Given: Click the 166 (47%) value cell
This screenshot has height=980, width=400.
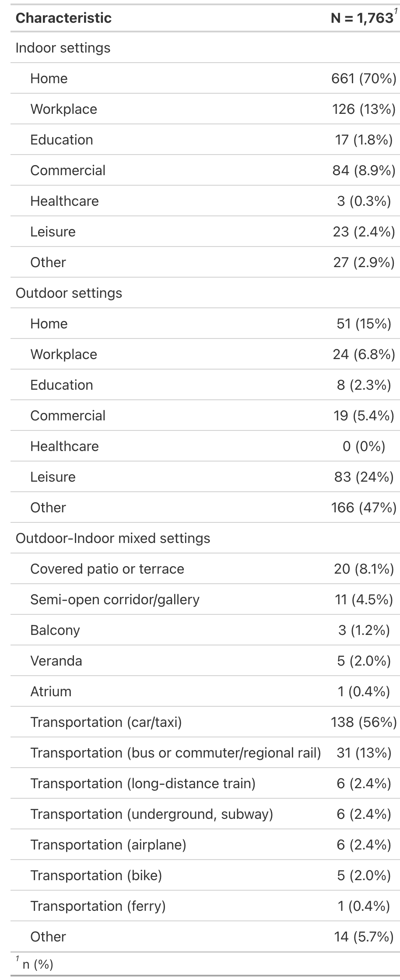Looking at the screenshot, I should (x=364, y=508).
